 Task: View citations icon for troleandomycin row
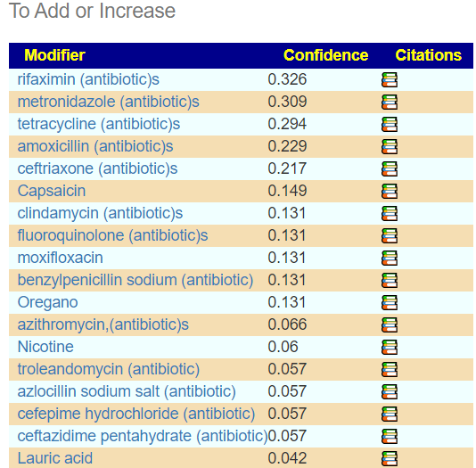[x=390, y=369]
